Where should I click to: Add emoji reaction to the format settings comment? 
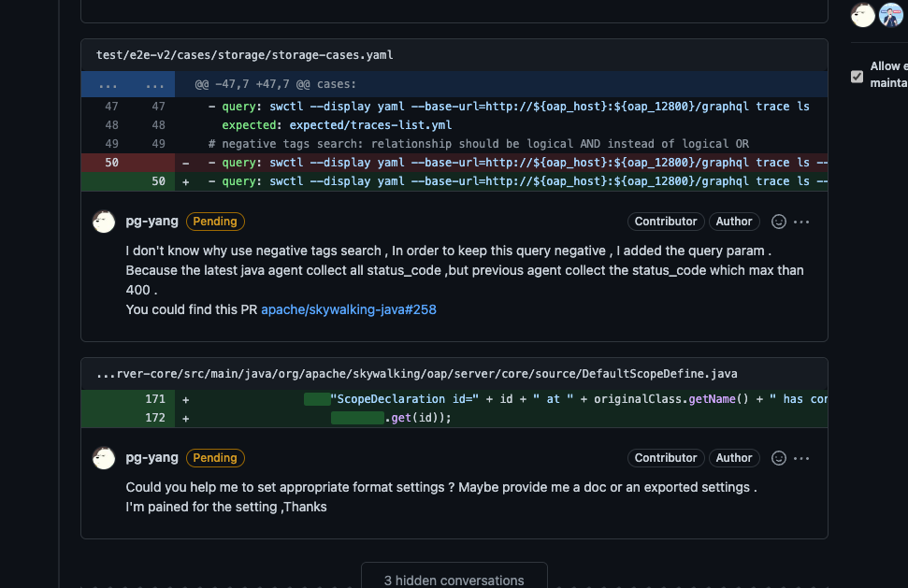tap(779, 458)
